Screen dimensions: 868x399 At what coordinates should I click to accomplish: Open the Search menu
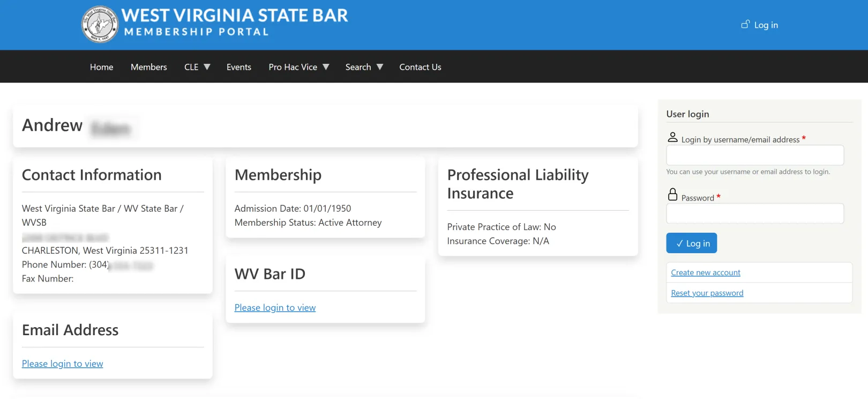pos(358,67)
